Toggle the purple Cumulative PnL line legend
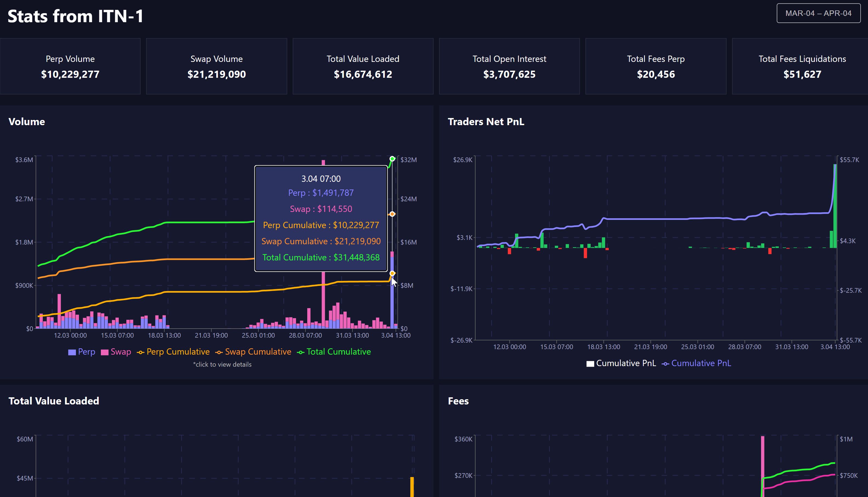The width and height of the screenshot is (868, 497). click(696, 363)
